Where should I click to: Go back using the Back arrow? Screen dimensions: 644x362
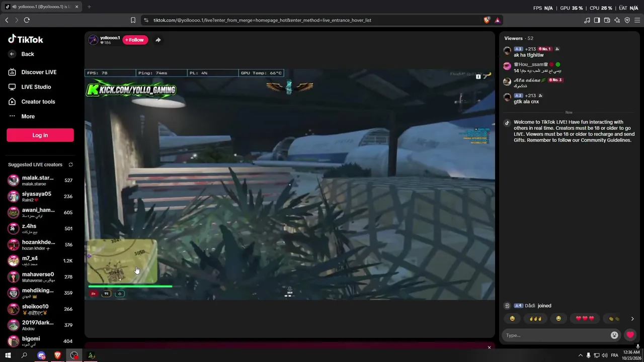(x=21, y=54)
